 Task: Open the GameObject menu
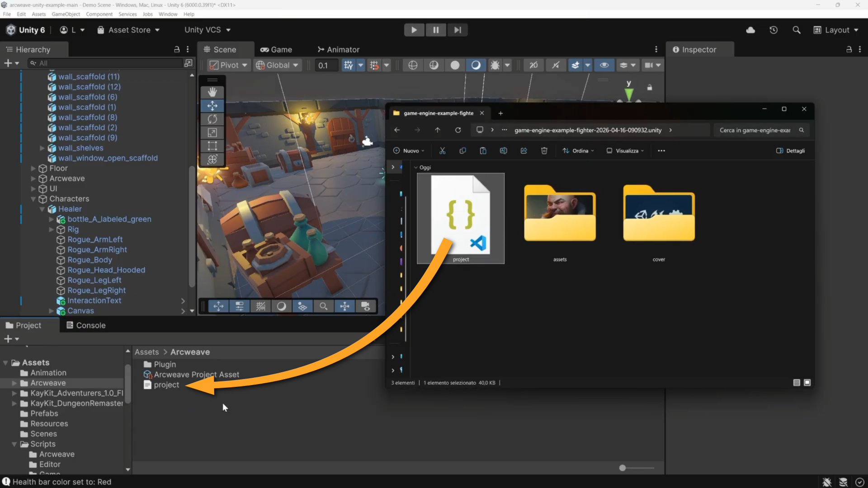[x=66, y=14]
